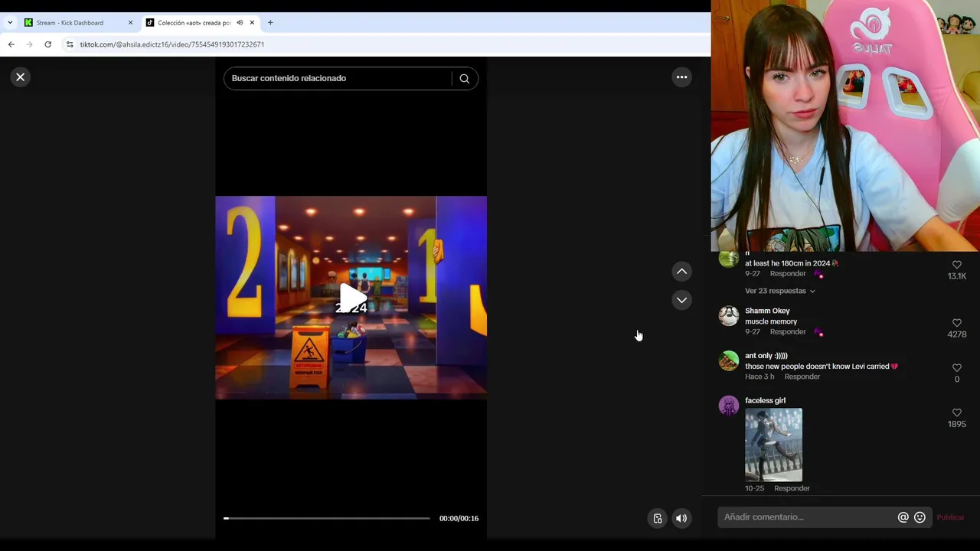The width and height of the screenshot is (980, 551).
Task: Go to next video with down arrow
Action: [681, 300]
